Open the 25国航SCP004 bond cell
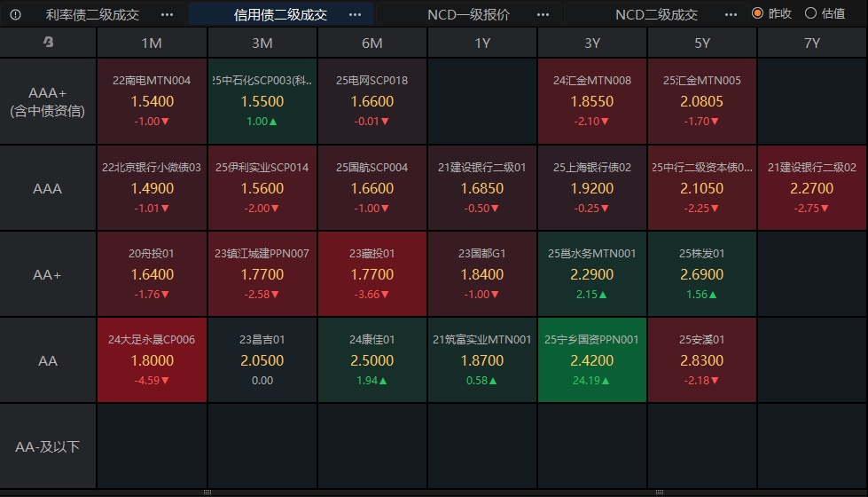 (x=372, y=188)
